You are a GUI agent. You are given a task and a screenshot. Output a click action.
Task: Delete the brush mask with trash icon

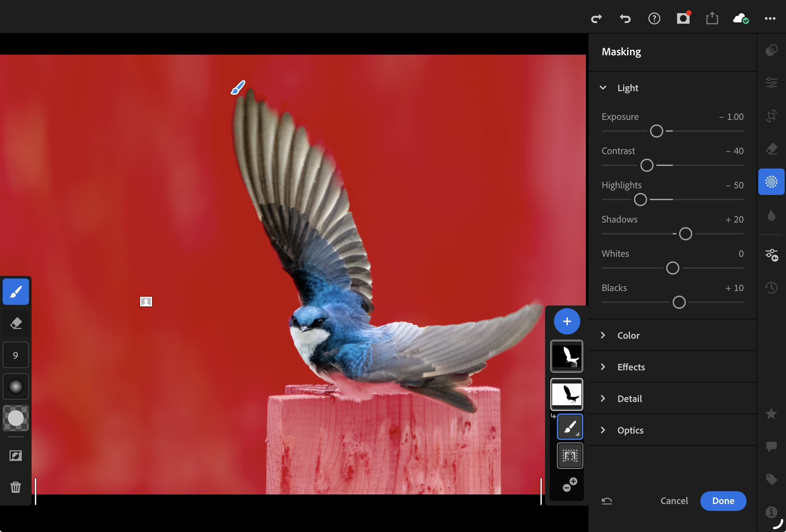pos(15,487)
